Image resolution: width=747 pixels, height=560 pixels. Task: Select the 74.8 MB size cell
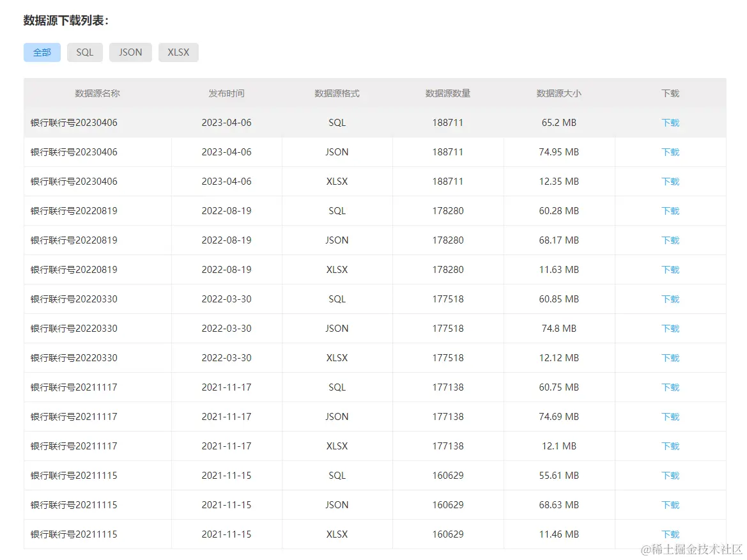tap(559, 329)
